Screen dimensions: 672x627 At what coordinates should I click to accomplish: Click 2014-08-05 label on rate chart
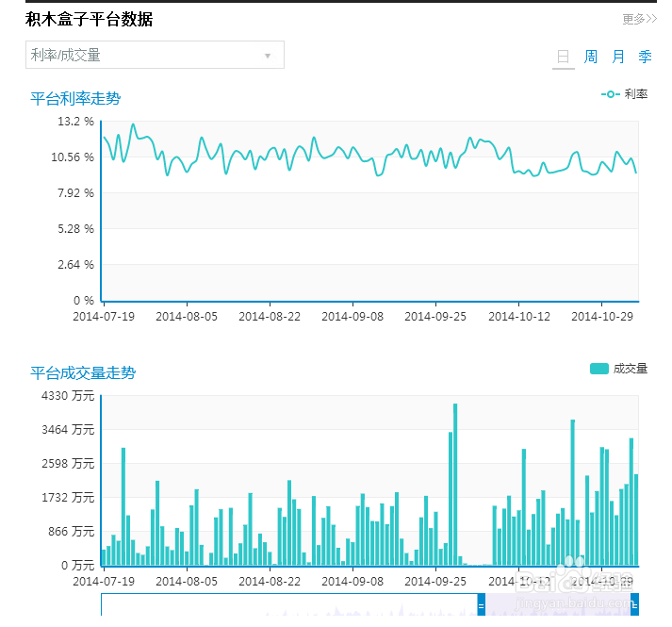coord(187,317)
